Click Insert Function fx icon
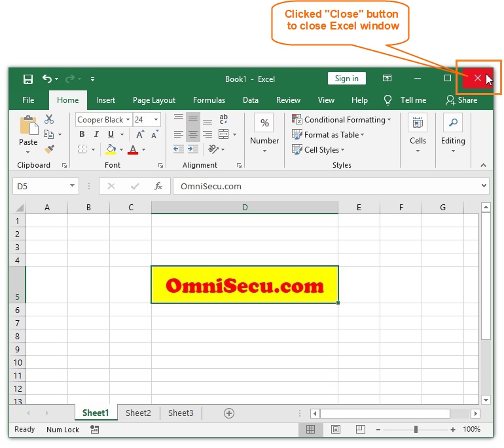The height and width of the screenshot is (448, 504). 158,186
